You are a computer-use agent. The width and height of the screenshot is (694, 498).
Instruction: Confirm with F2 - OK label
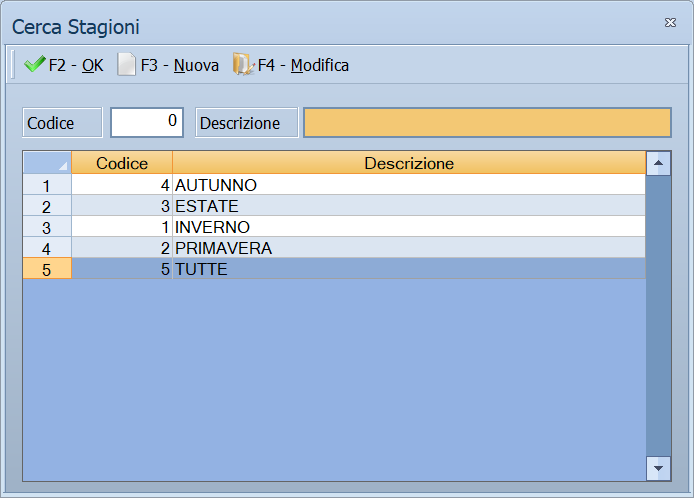(x=76, y=66)
